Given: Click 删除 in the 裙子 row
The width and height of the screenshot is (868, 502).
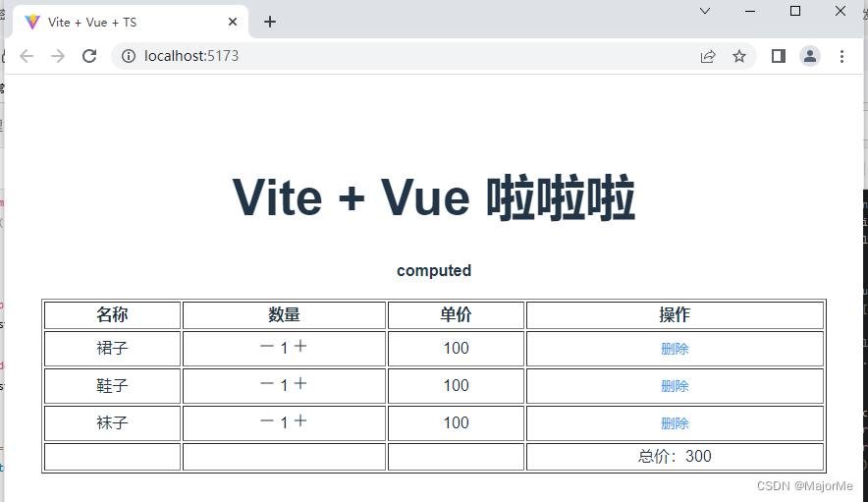Looking at the screenshot, I should [x=675, y=349].
